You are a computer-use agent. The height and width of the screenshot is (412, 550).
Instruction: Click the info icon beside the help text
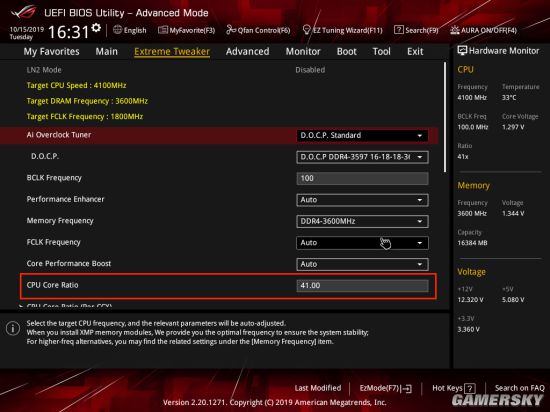(x=13, y=329)
